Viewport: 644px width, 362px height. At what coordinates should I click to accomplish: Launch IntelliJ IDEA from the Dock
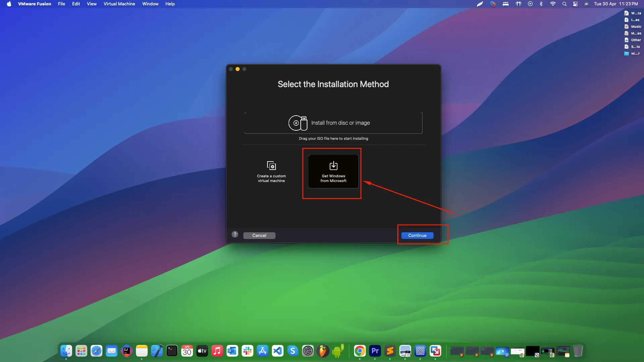tap(127, 351)
